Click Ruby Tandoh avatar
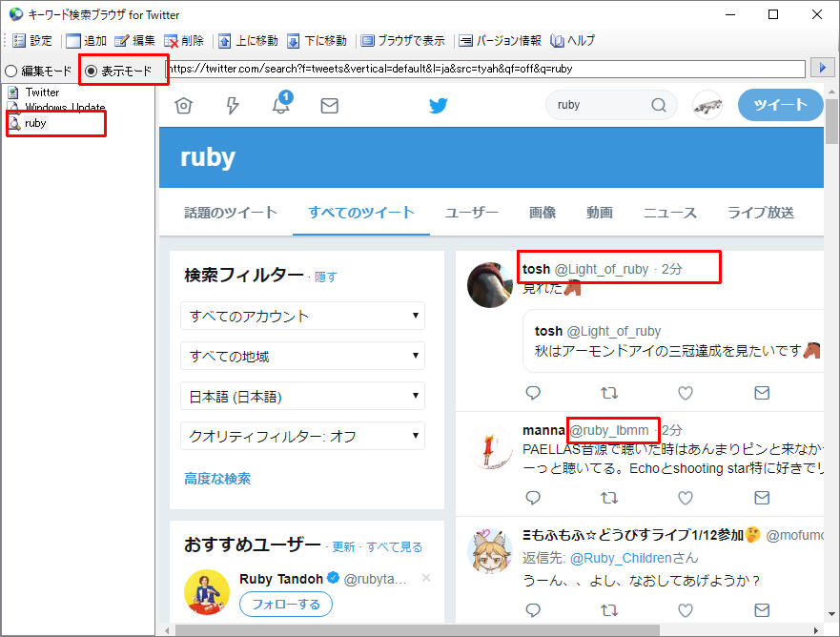The width and height of the screenshot is (840, 637). click(206, 592)
